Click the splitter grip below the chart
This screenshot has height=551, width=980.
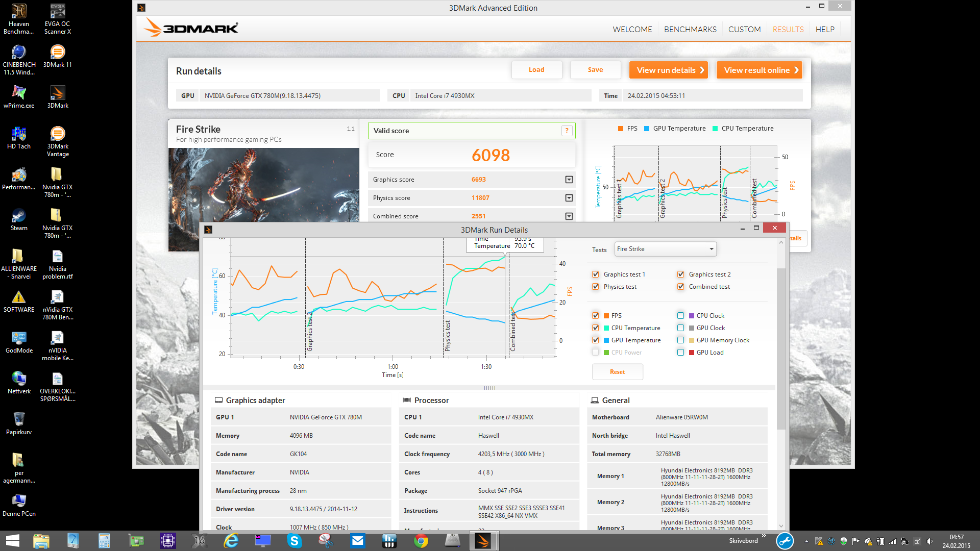tap(489, 388)
